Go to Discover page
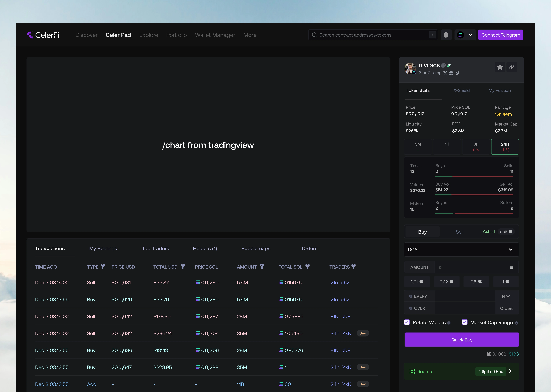 pos(86,35)
